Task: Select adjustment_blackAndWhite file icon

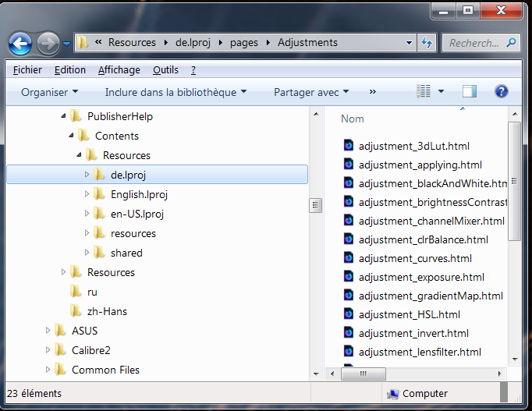Action: coord(349,183)
